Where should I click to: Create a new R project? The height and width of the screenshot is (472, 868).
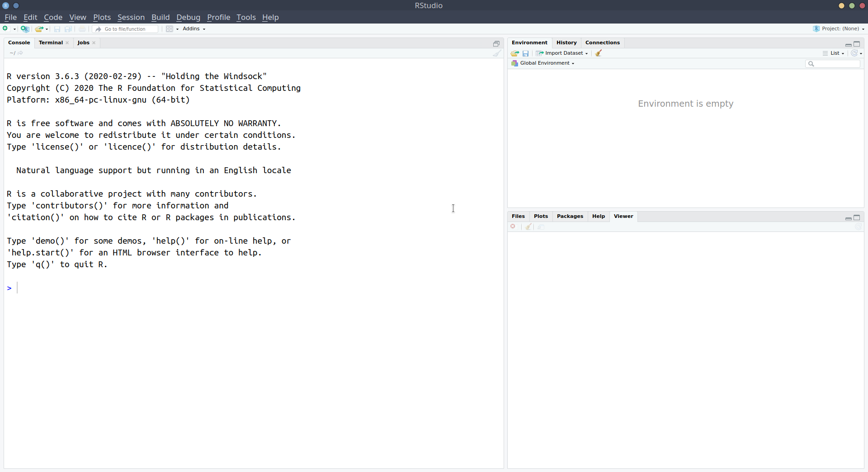tap(25, 29)
